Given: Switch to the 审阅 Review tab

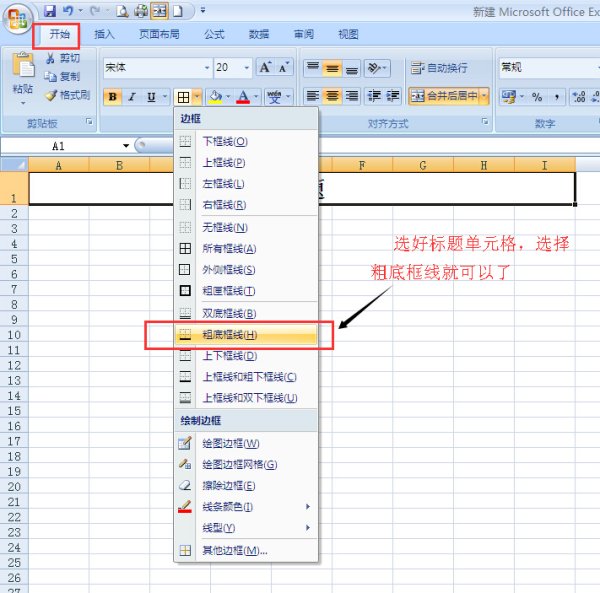Looking at the screenshot, I should click(x=304, y=34).
